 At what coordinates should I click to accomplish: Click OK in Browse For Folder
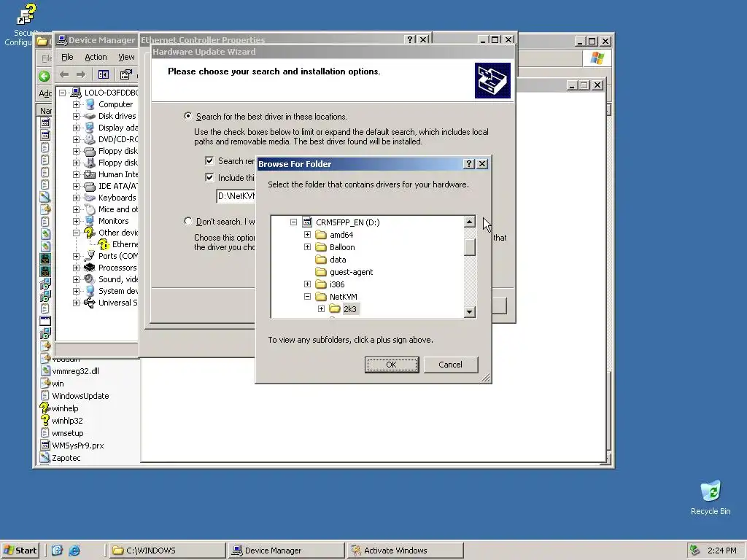392,365
